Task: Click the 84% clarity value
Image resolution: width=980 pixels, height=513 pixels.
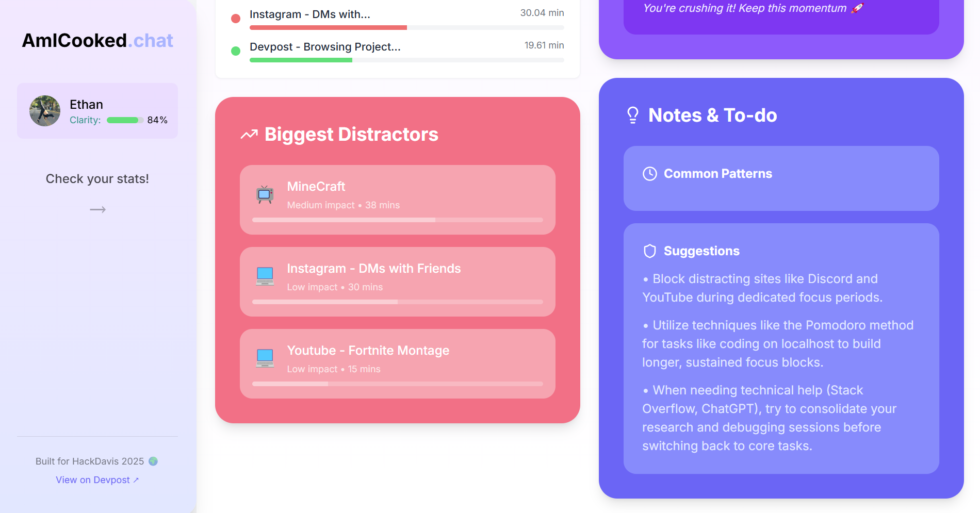Action: click(157, 120)
